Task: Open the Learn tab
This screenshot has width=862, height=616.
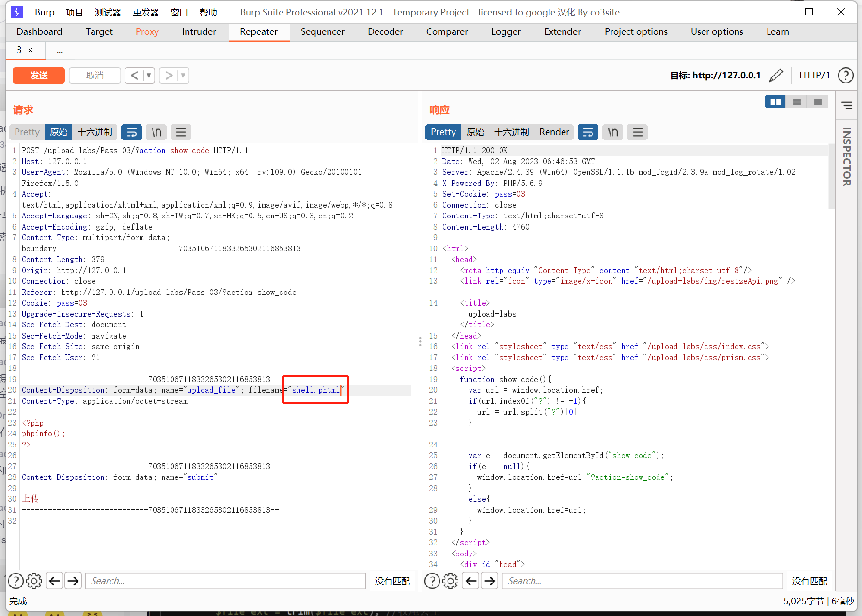Action: 778,31
